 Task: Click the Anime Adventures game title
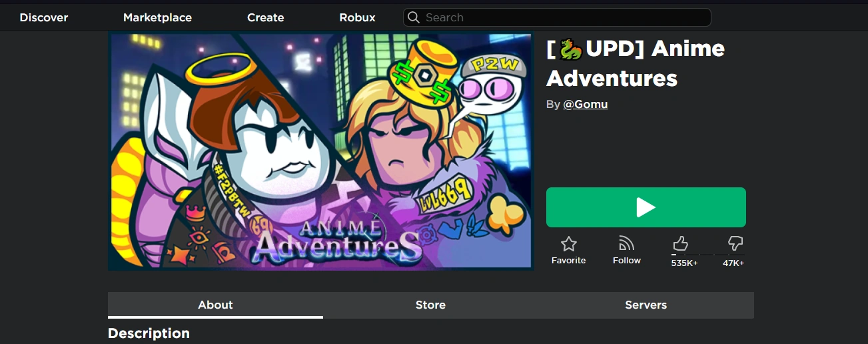pyautogui.click(x=636, y=63)
